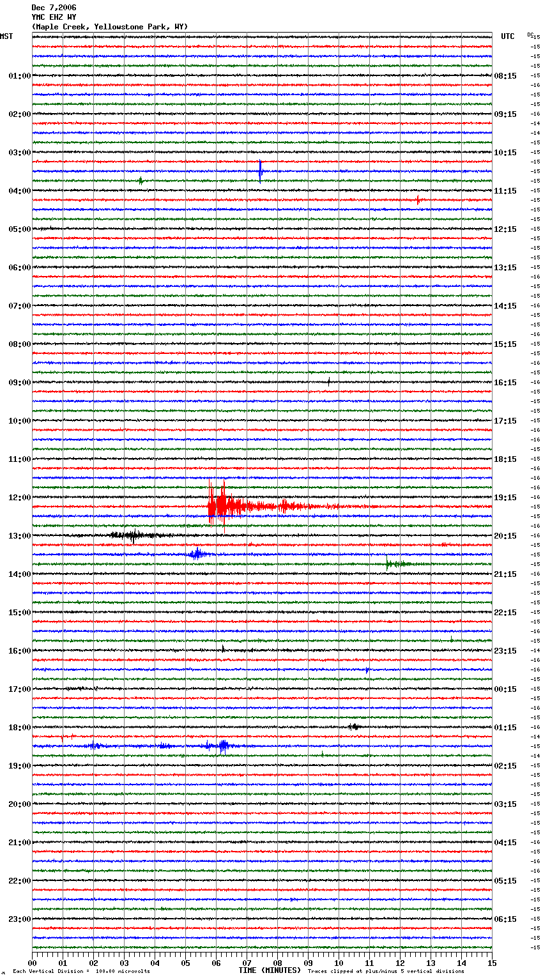This screenshot has width=543, height=980.
Task: Click the red aftershock wave near minute 08
Action: [x=284, y=507]
